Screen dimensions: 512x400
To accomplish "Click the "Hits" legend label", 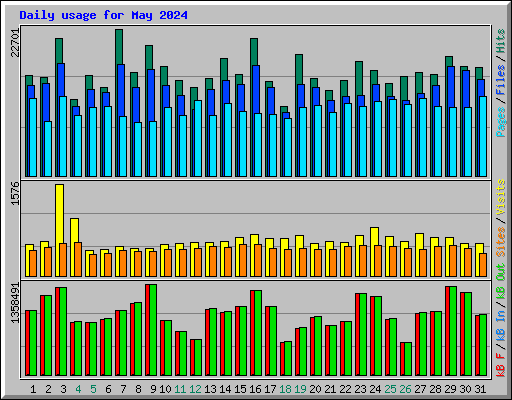I will [x=501, y=41].
